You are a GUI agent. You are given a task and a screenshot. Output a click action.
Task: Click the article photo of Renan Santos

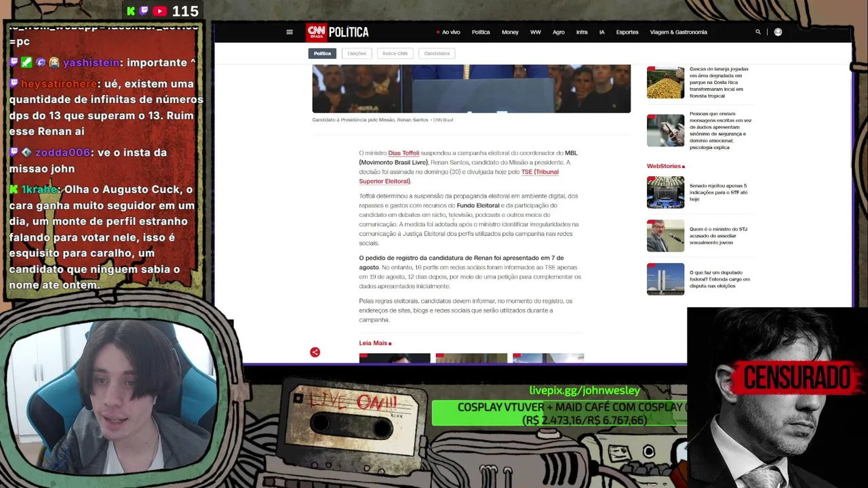coord(471,89)
